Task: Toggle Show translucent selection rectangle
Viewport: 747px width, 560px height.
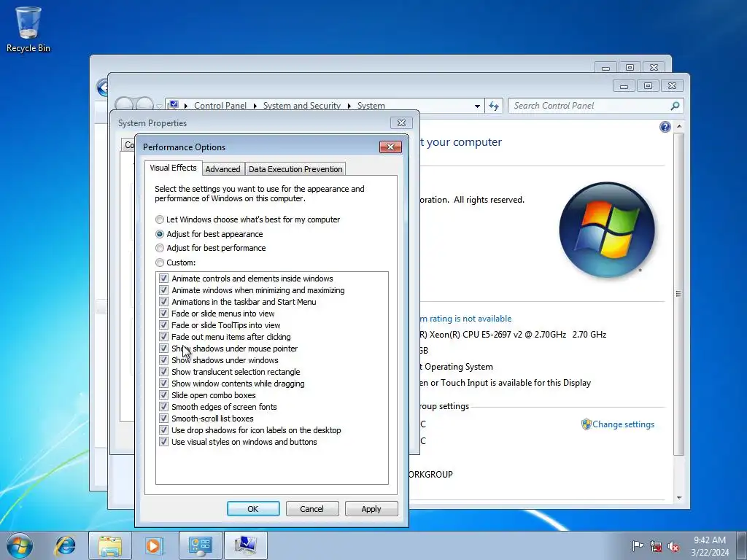Action: pyautogui.click(x=163, y=371)
